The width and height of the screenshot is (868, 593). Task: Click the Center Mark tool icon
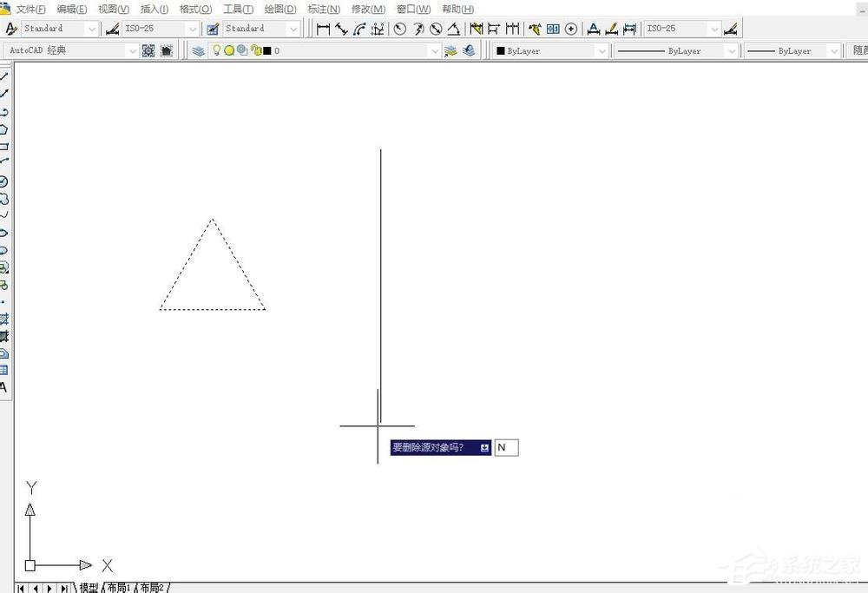(571, 29)
